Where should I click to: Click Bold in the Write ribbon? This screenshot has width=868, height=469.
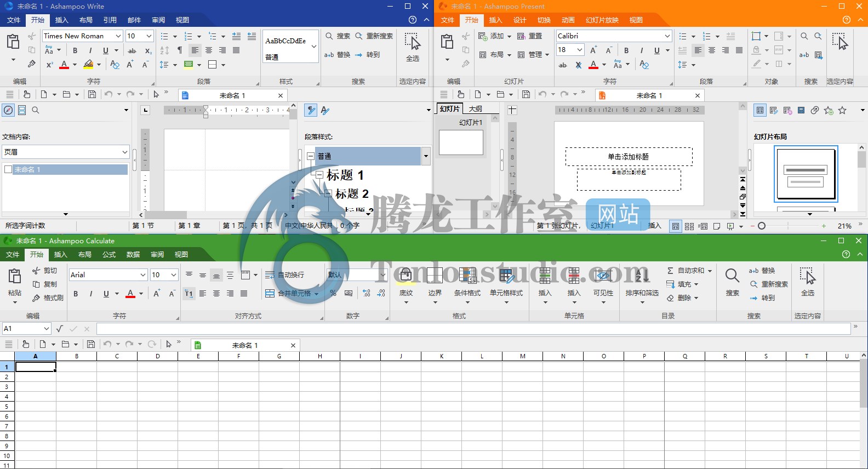[x=75, y=50]
